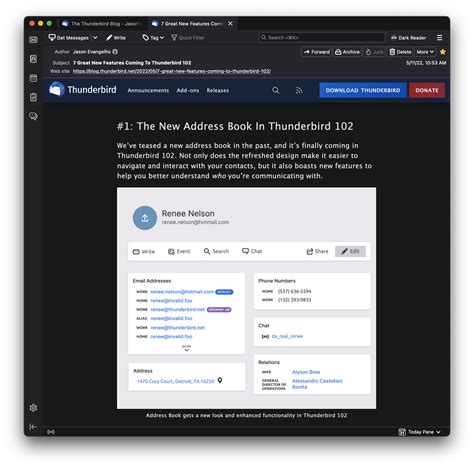Open the Calendar space icon

pos(33,78)
